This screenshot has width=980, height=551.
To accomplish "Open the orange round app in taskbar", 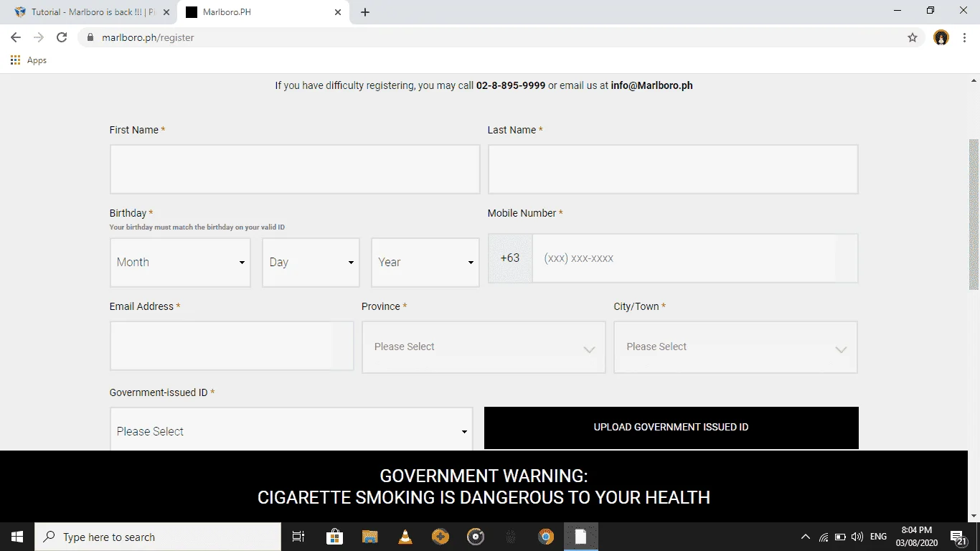I will pos(440,537).
